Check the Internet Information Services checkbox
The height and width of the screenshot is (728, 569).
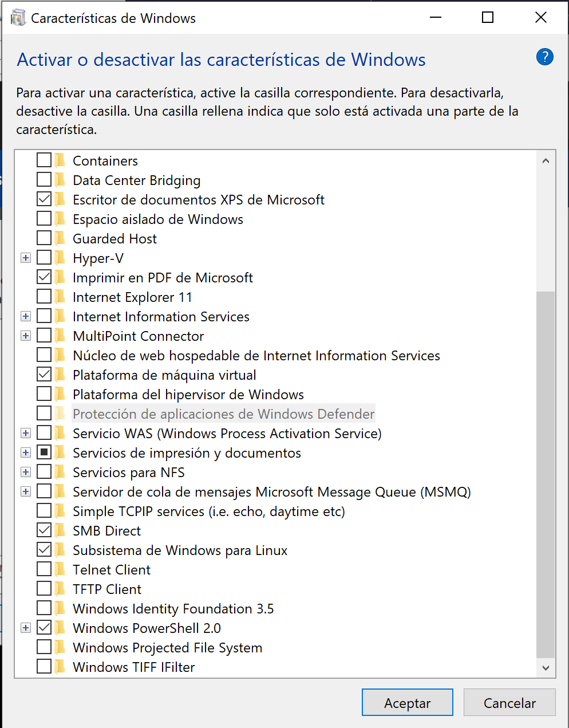click(44, 316)
